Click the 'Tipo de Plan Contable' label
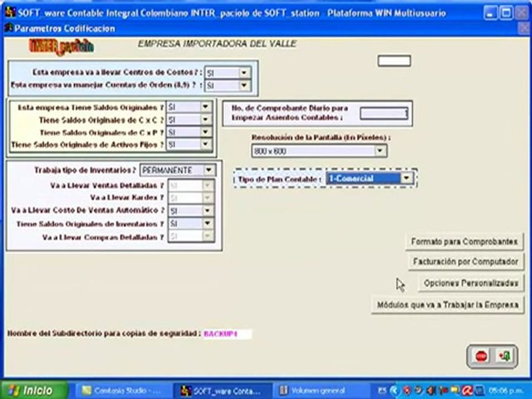 (279, 179)
